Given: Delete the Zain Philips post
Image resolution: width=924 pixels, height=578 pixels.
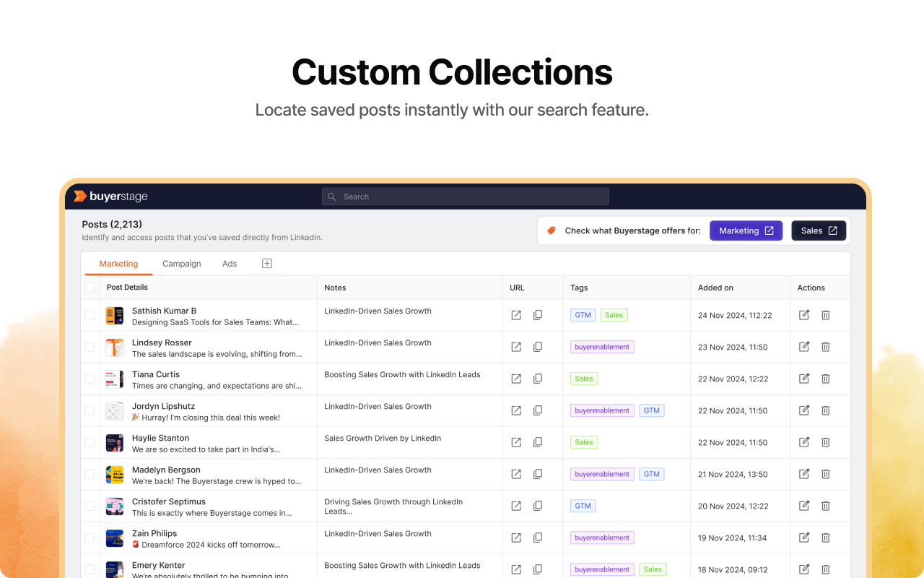Looking at the screenshot, I should pos(826,538).
